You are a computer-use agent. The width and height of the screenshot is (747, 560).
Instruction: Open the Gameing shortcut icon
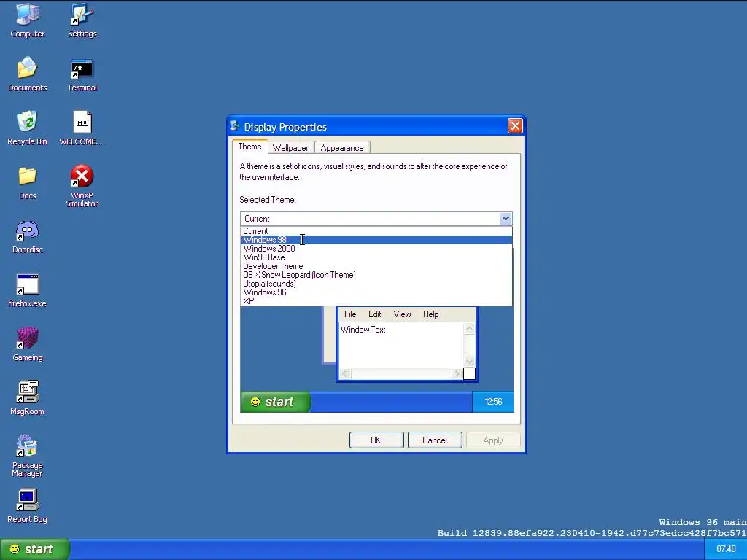[27, 344]
